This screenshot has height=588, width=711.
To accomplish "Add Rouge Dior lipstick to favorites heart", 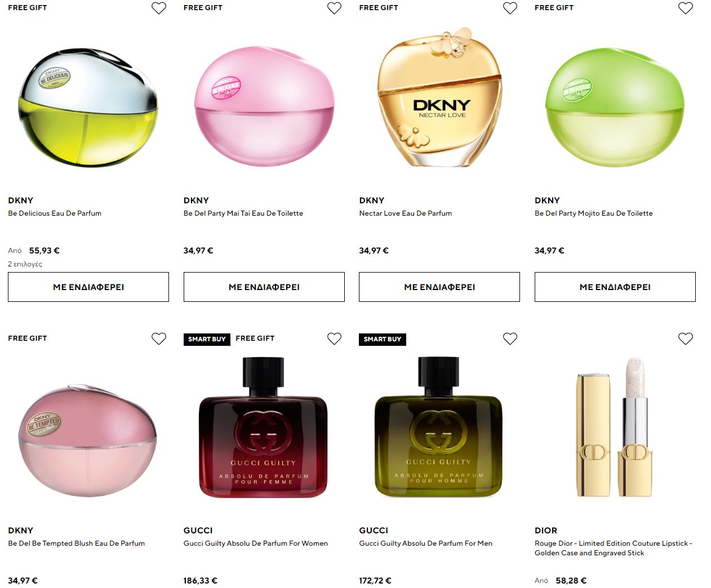I will 686,338.
